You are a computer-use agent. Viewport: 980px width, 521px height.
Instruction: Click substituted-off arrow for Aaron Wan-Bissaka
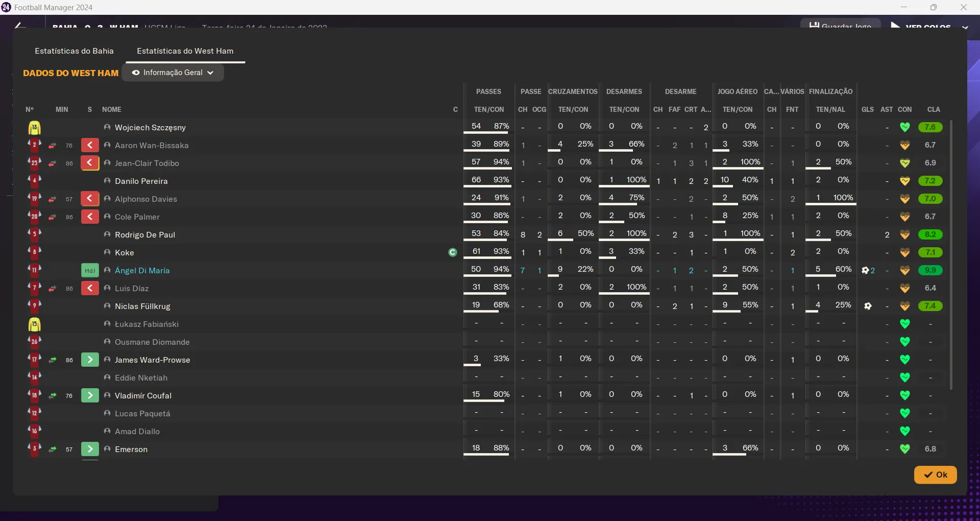90,146
